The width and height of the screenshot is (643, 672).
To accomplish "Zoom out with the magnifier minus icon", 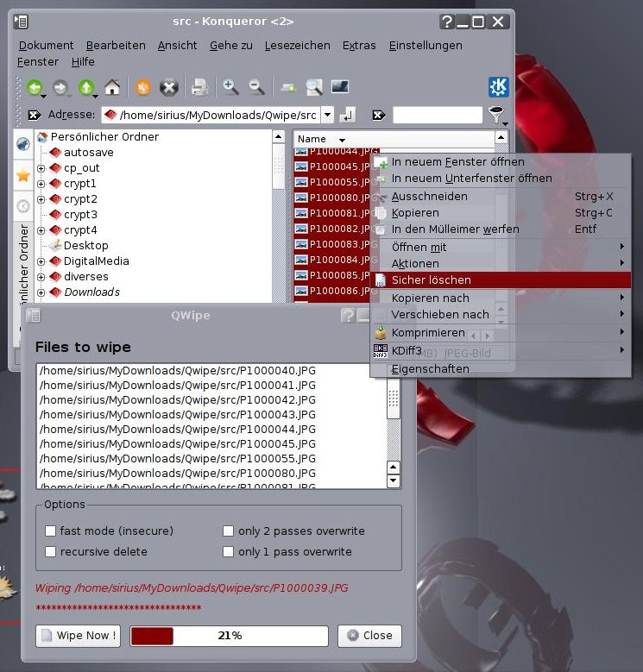I will point(257,87).
